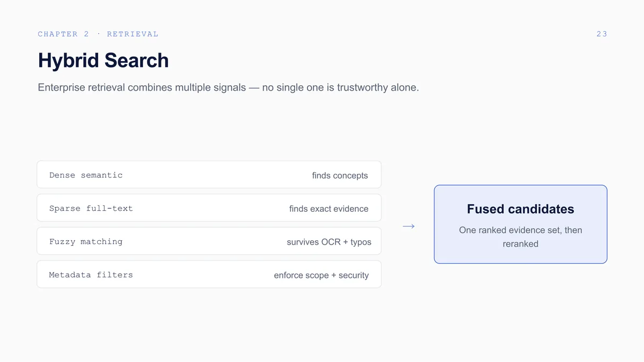Click slide page number 23
The height and width of the screenshot is (362, 644).
(602, 34)
